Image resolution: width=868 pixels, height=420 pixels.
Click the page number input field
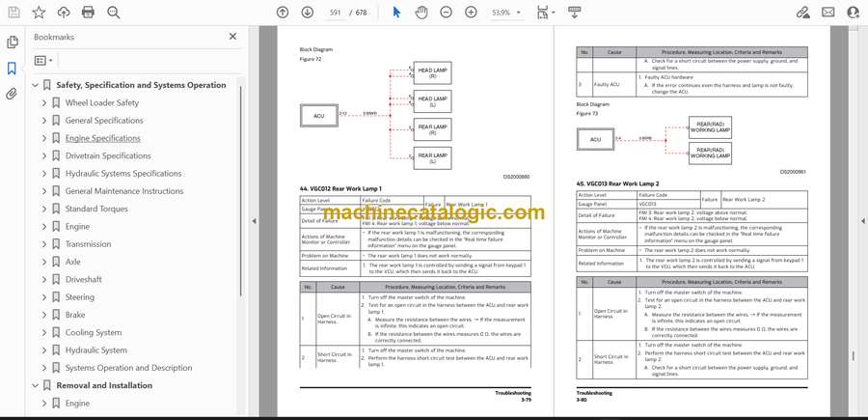tap(335, 13)
